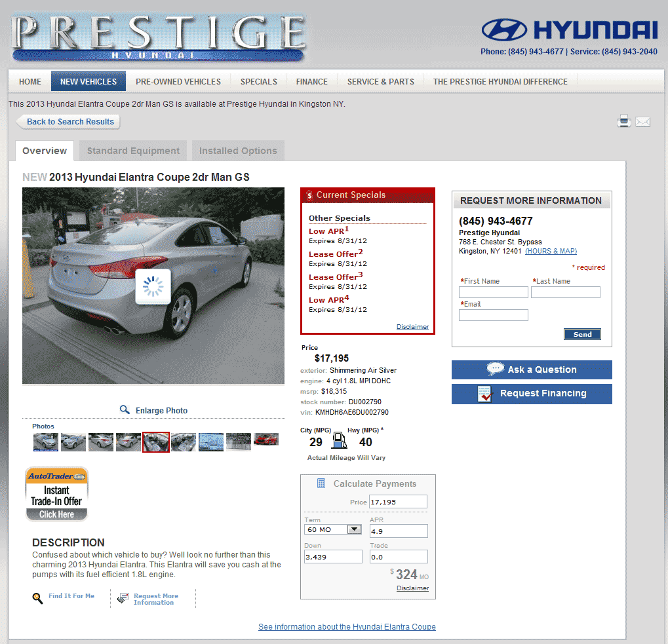This screenshot has width=668, height=644.
Task: Go to the Home menu item
Action: (29, 81)
